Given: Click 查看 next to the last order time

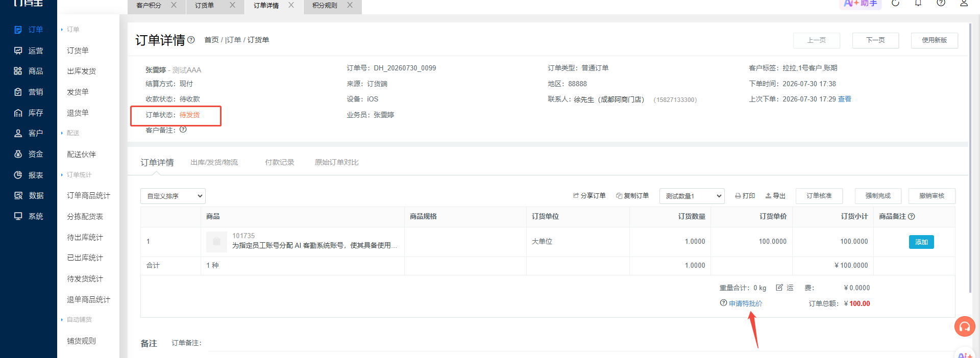Looking at the screenshot, I should coord(845,99).
